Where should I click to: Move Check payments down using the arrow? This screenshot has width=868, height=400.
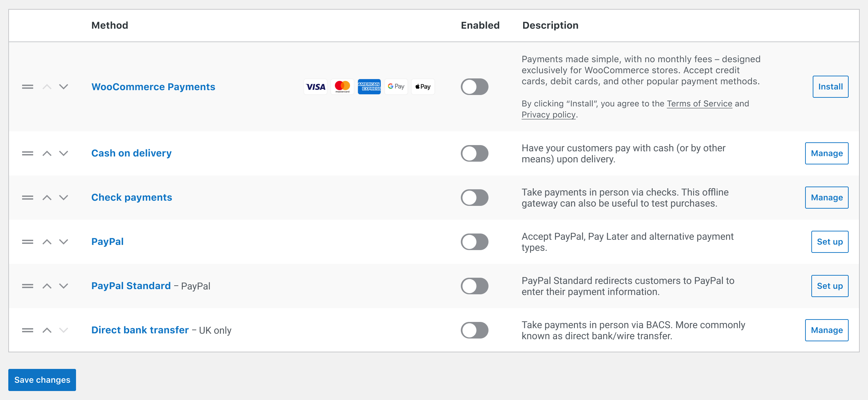coord(64,198)
